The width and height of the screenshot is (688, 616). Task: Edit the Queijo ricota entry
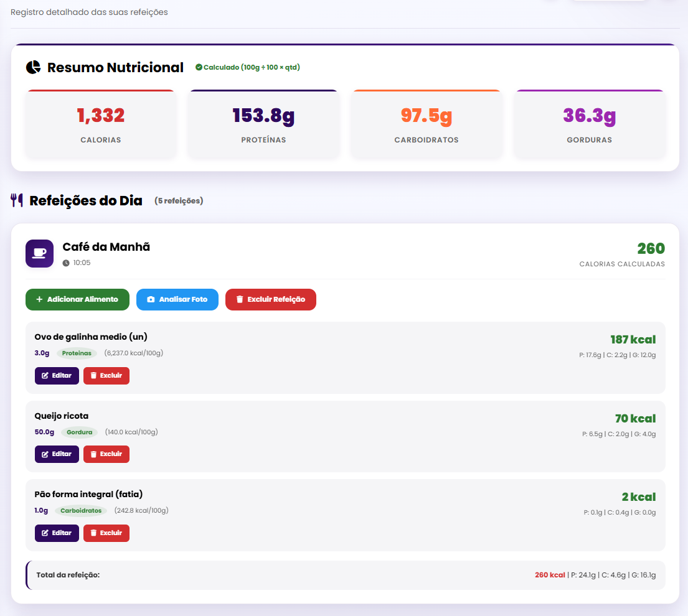click(x=57, y=454)
